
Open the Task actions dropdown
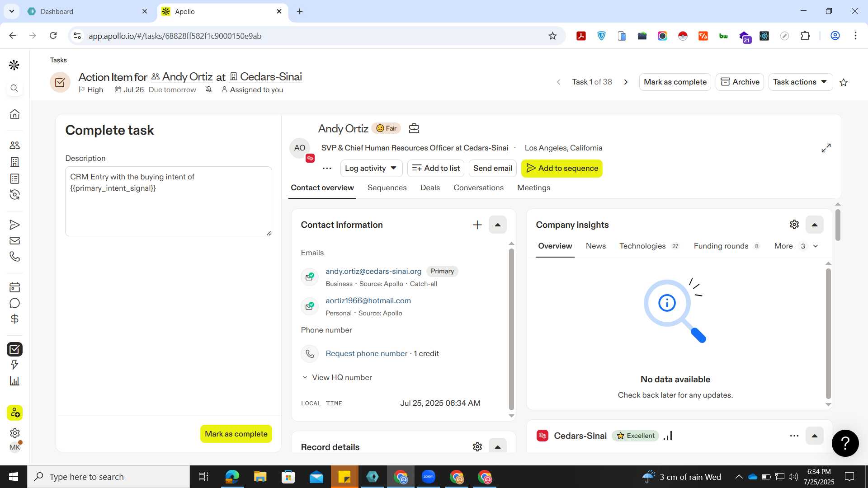(x=800, y=82)
